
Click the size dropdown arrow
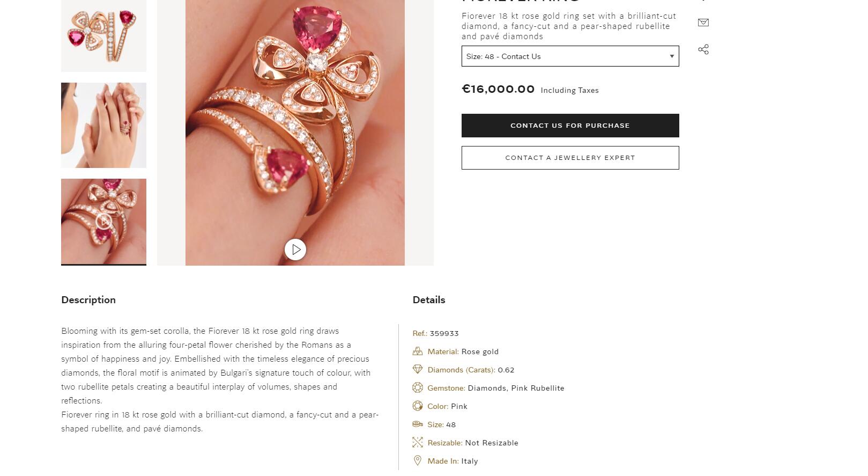click(x=672, y=56)
